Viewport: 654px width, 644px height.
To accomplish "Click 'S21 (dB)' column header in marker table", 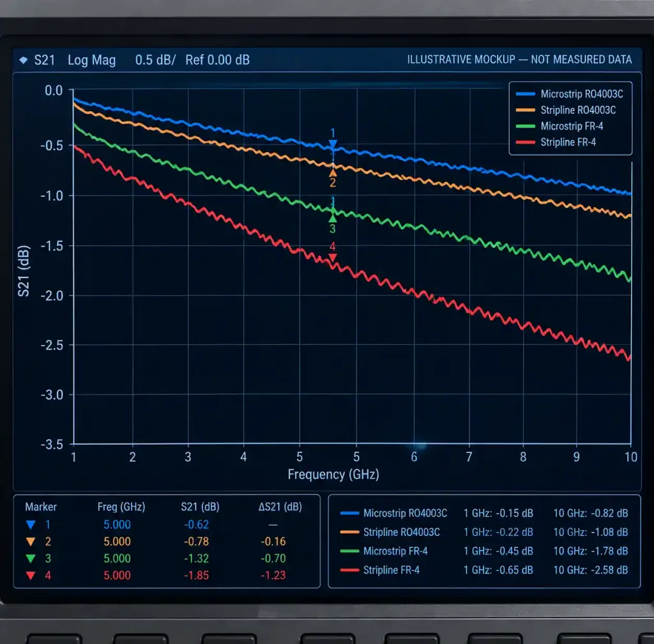I will pyautogui.click(x=200, y=507).
